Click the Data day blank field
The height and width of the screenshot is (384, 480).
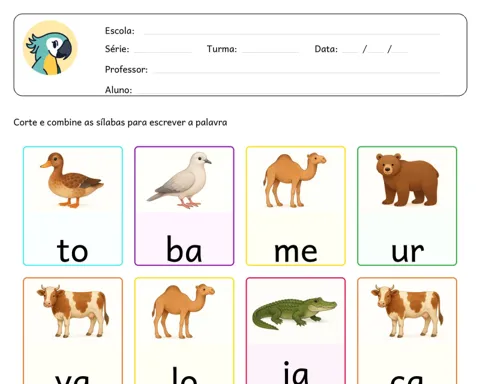pos(350,50)
